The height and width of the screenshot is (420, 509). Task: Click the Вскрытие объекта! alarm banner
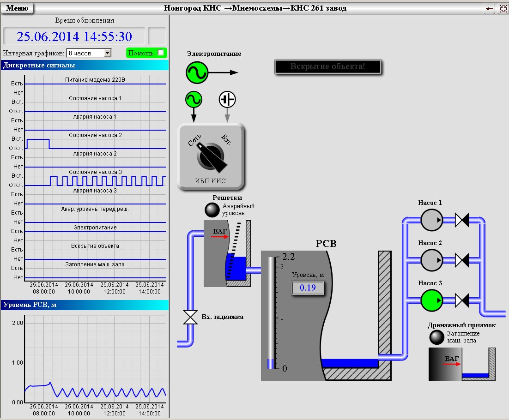328,66
